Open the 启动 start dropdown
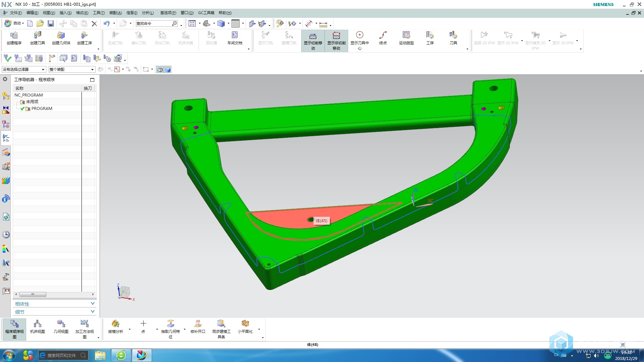The width and height of the screenshot is (644, 362). 14,23
